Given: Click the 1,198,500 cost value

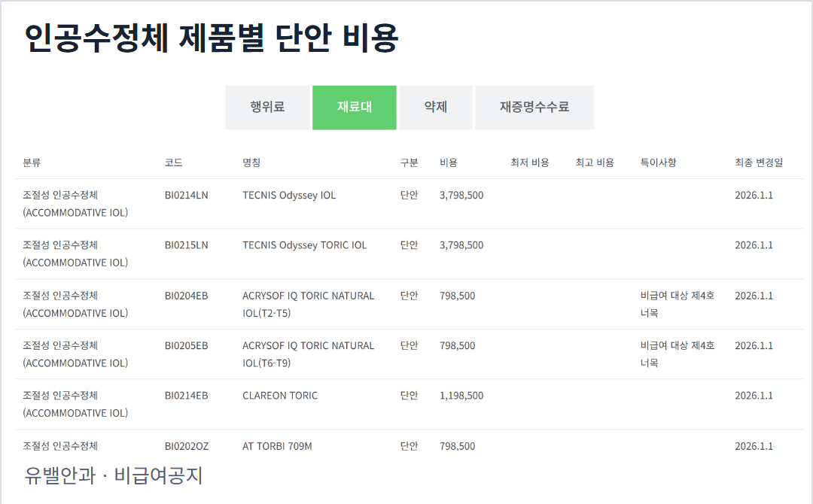Looking at the screenshot, I should (x=461, y=396).
